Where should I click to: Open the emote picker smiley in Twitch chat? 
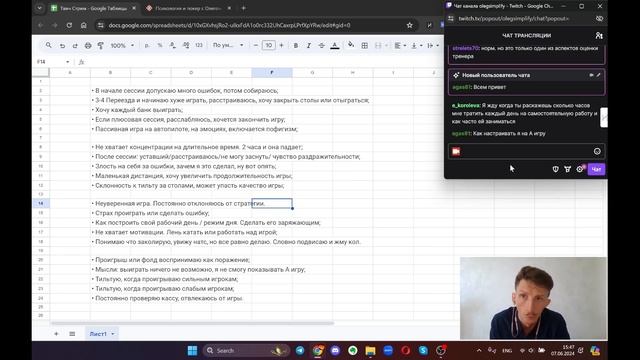point(597,151)
